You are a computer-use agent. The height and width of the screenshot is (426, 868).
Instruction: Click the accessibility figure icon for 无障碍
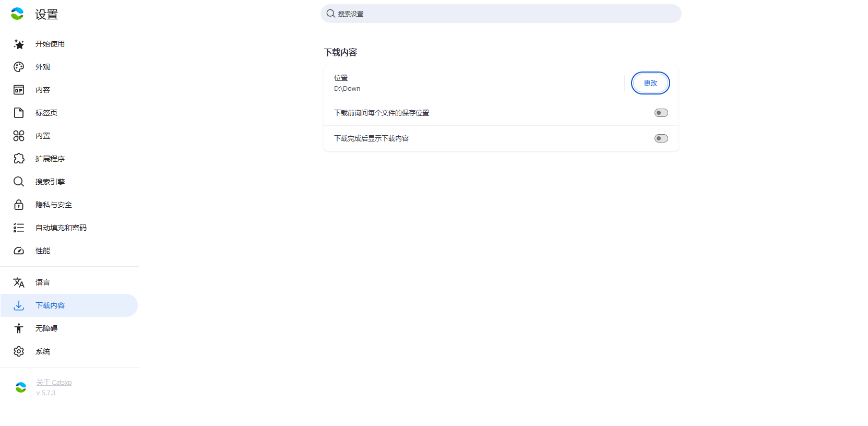pyautogui.click(x=19, y=328)
